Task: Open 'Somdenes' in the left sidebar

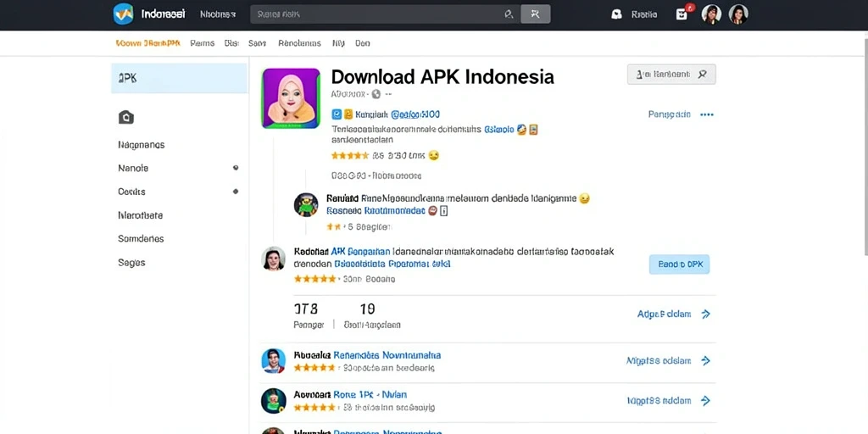Action: [x=141, y=238]
